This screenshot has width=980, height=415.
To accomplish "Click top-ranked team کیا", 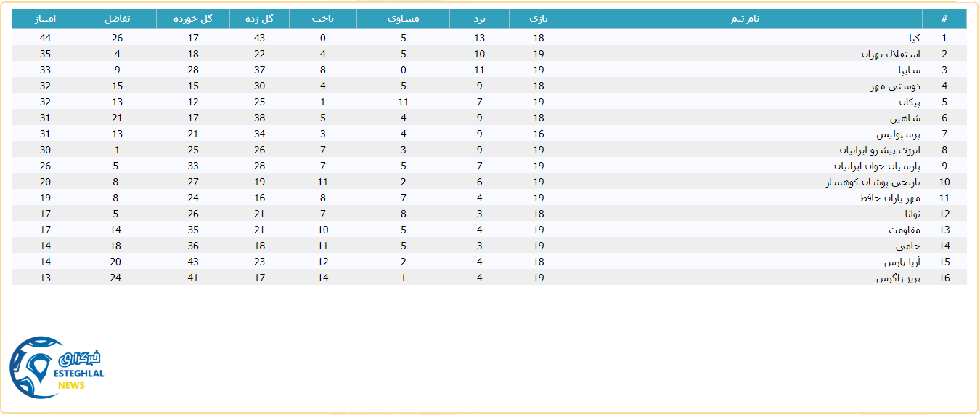I will tap(915, 38).
